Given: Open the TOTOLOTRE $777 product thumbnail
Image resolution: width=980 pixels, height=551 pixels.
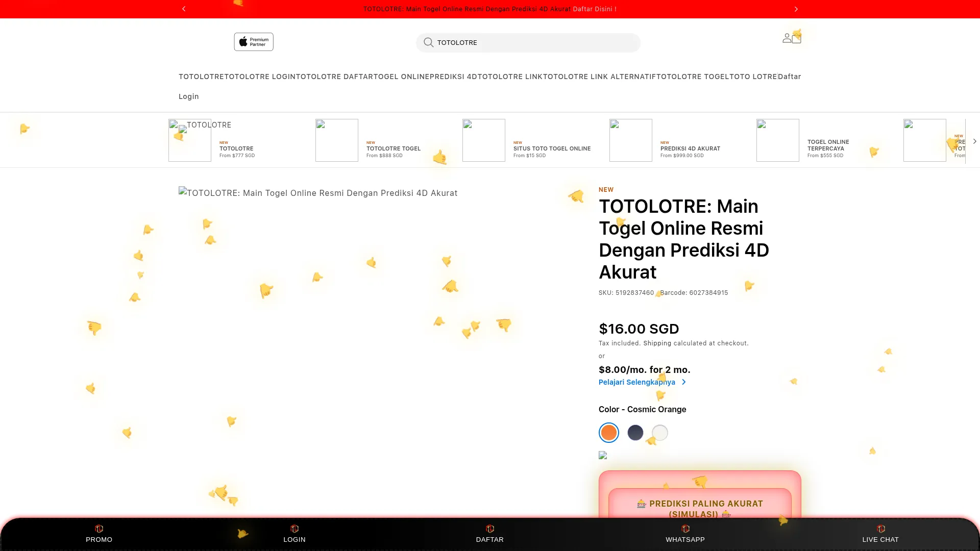Looking at the screenshot, I should coord(190,140).
